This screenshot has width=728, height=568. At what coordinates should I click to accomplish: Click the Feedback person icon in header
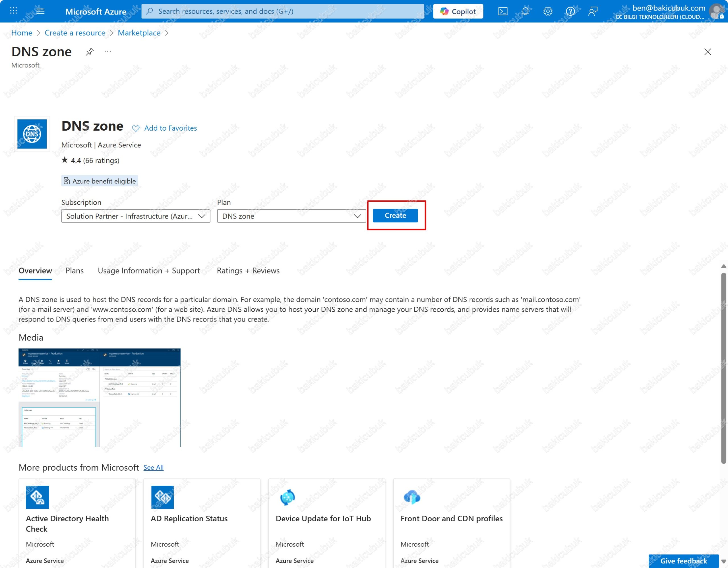point(593,11)
